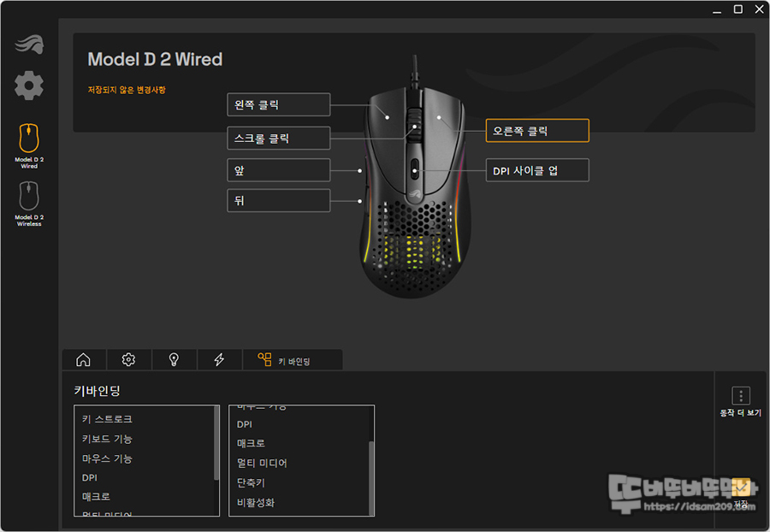This screenshot has height=532, width=770.
Task: Click the left-click dot on mouse image
Action: [x=387, y=117]
